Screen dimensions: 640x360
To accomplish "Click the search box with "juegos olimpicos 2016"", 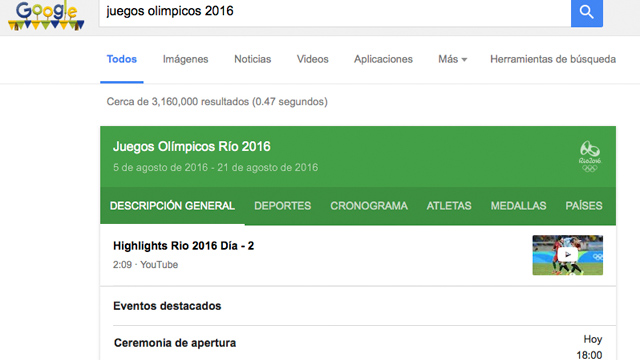I will point(335,13).
